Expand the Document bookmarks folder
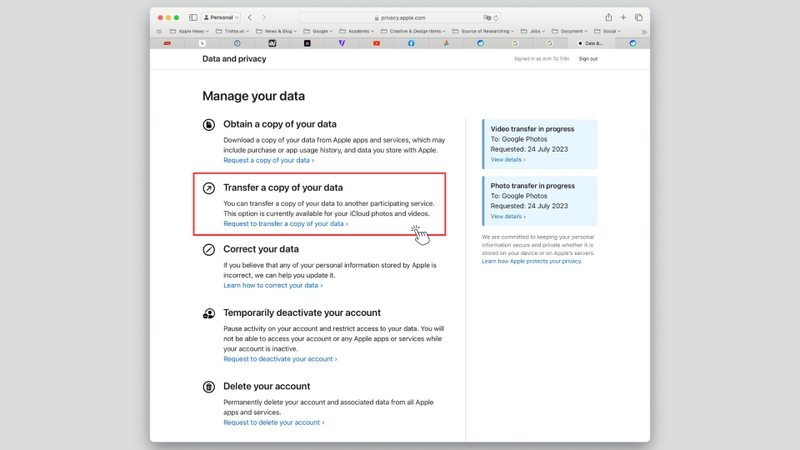This screenshot has height=450, width=800. tap(569, 31)
